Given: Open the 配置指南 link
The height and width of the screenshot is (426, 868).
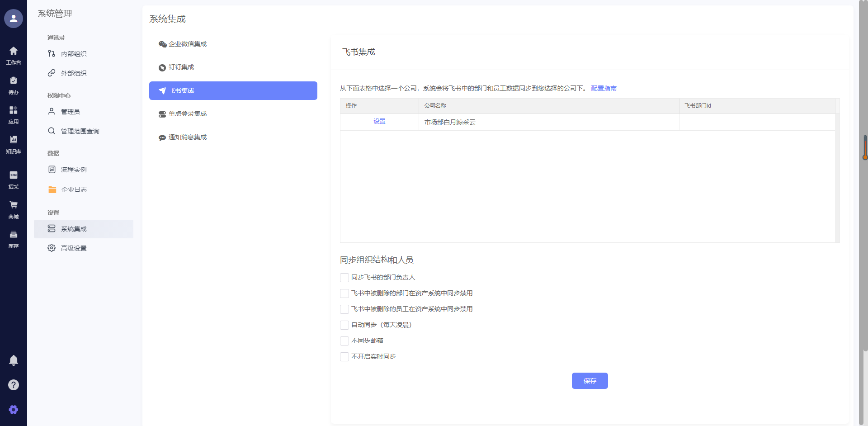Looking at the screenshot, I should (604, 89).
